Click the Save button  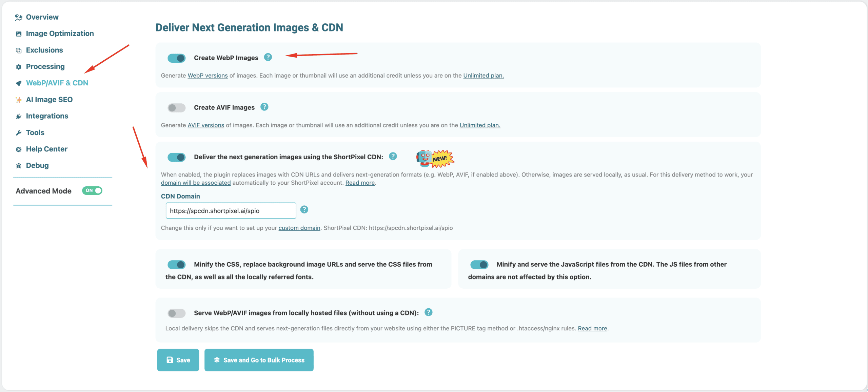[178, 360]
